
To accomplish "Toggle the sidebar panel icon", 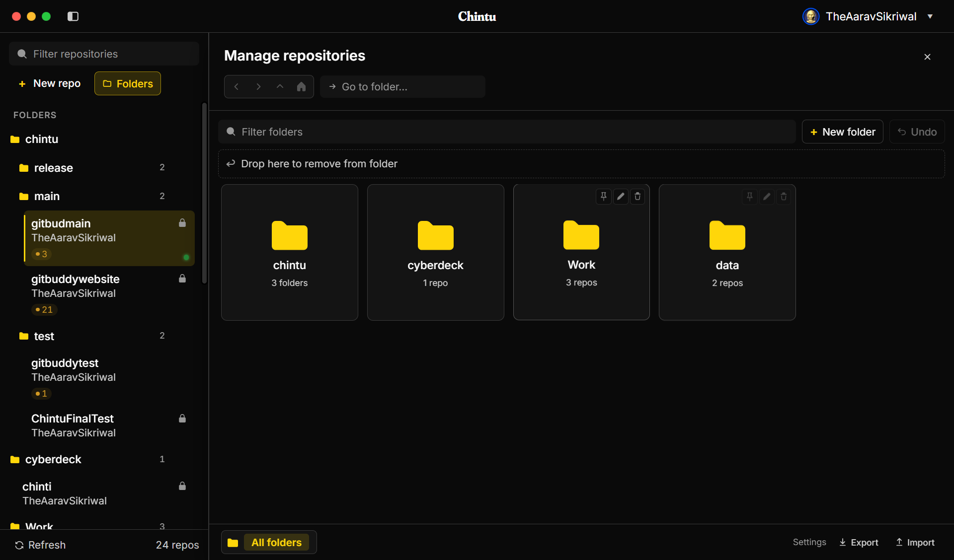I will [73, 16].
